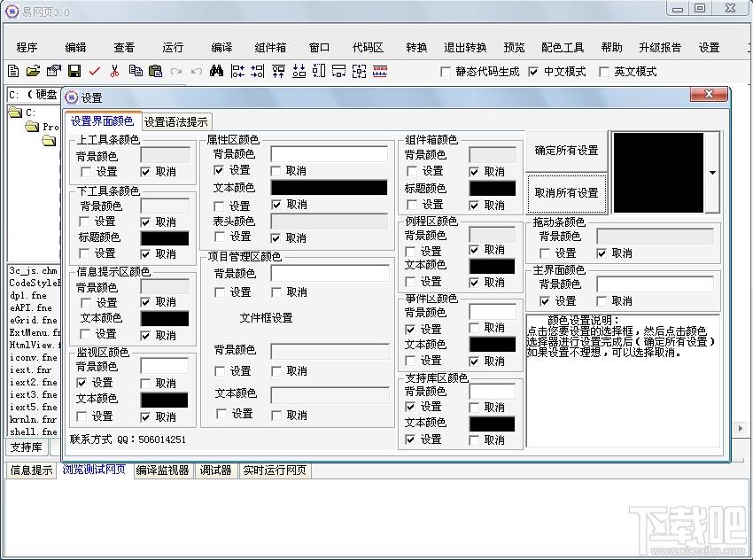Open the 配色工具 menu
753x560 pixels.
coord(563,48)
